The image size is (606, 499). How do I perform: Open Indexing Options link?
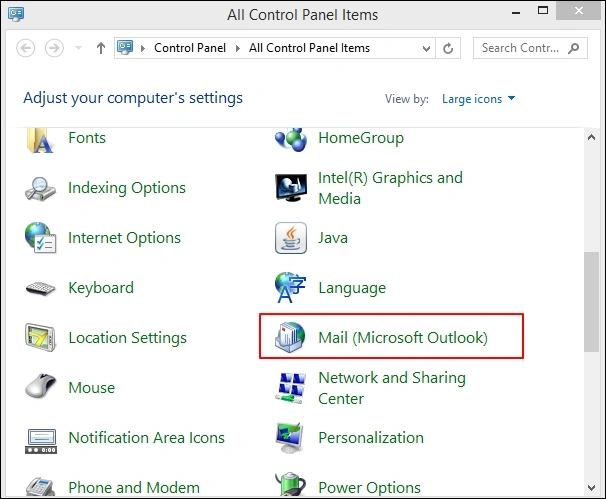point(127,188)
